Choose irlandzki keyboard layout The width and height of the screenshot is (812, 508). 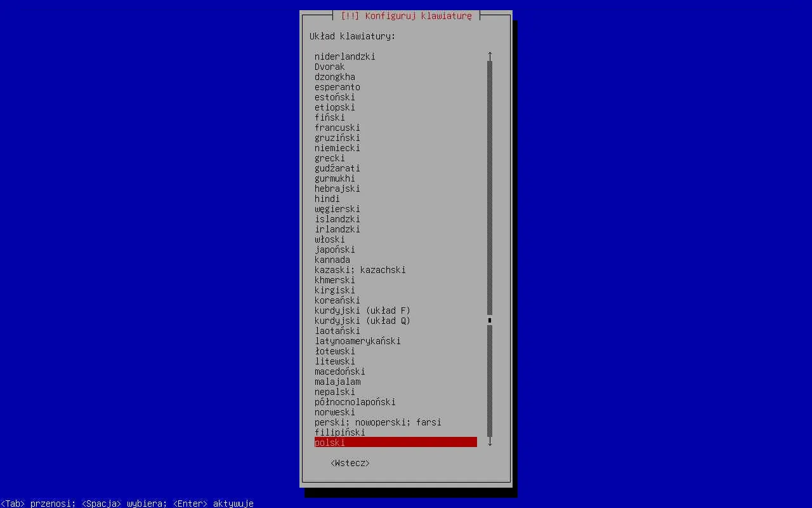click(396, 229)
